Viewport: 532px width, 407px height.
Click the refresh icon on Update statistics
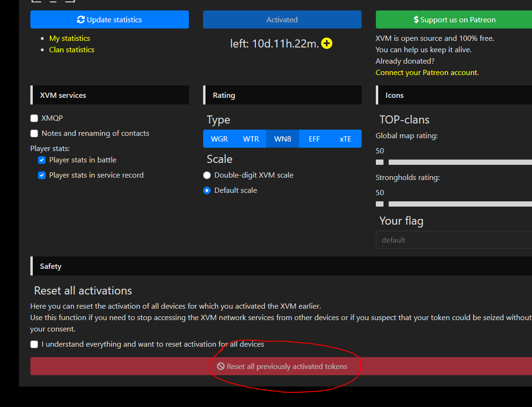81,19
